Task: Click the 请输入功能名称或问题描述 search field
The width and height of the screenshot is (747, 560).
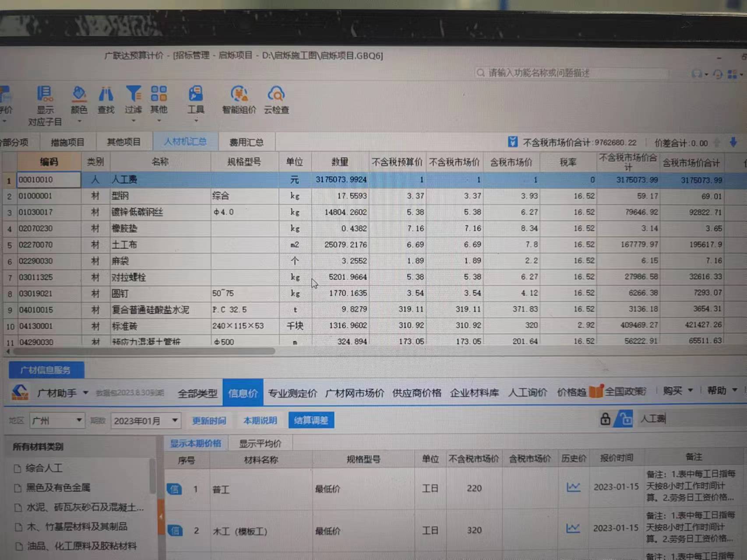Action: pos(571,73)
